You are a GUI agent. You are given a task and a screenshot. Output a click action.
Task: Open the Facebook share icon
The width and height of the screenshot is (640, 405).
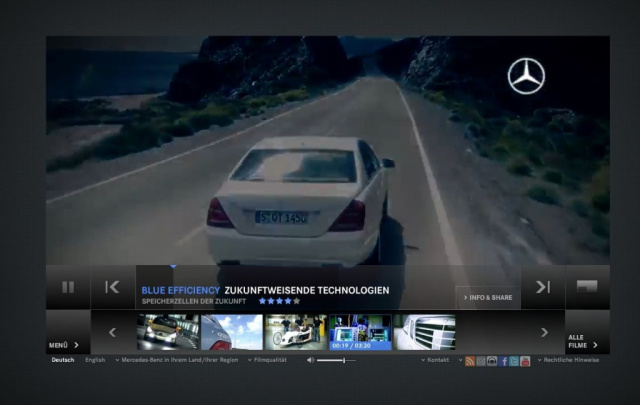click(x=503, y=360)
